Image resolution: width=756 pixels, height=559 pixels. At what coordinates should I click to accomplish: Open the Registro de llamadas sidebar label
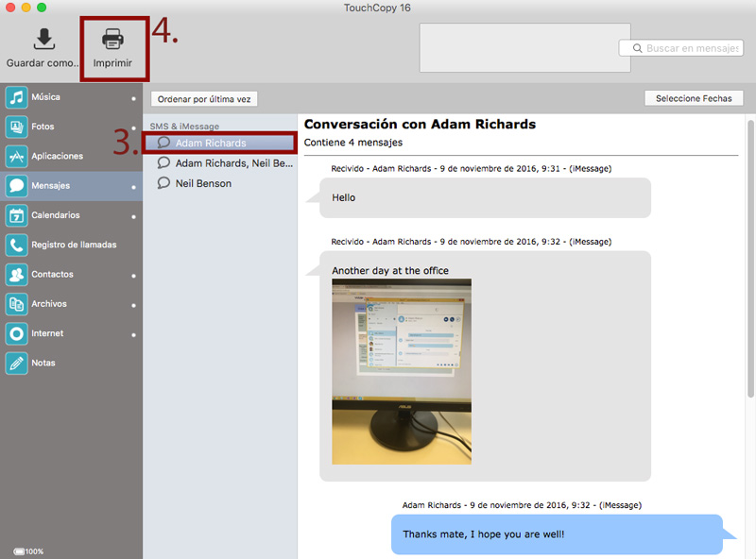click(75, 245)
